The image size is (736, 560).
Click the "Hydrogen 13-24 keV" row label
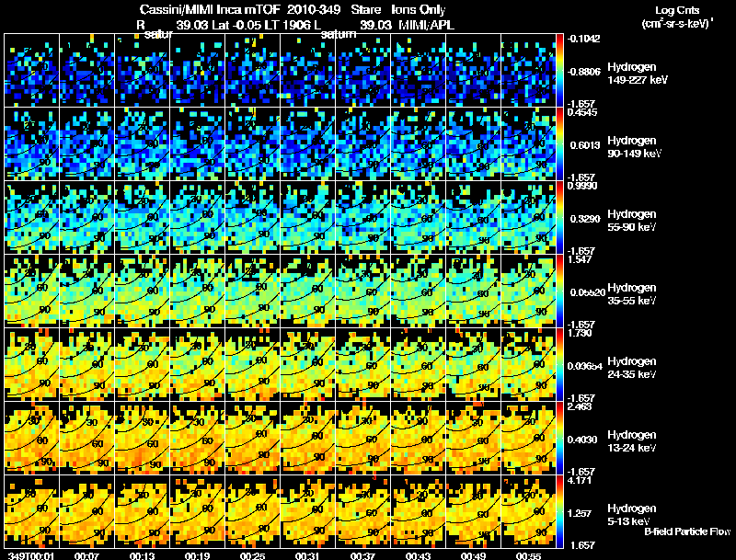click(632, 441)
